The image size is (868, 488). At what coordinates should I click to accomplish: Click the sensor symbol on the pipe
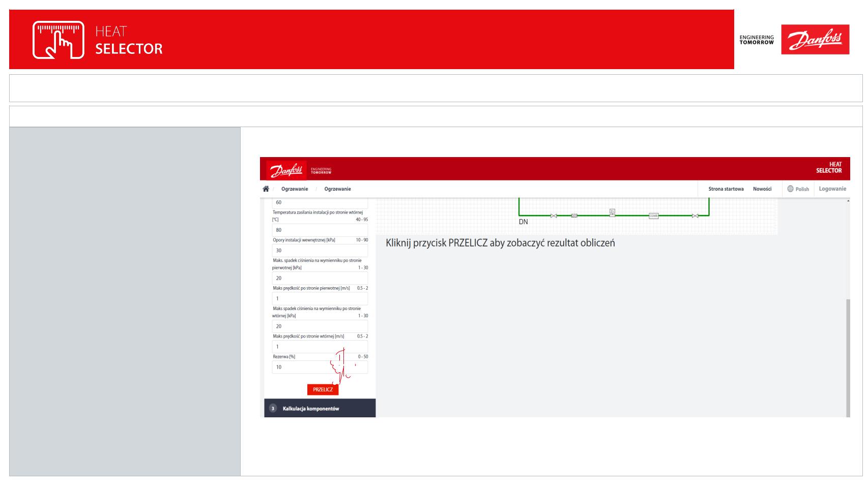(613, 212)
